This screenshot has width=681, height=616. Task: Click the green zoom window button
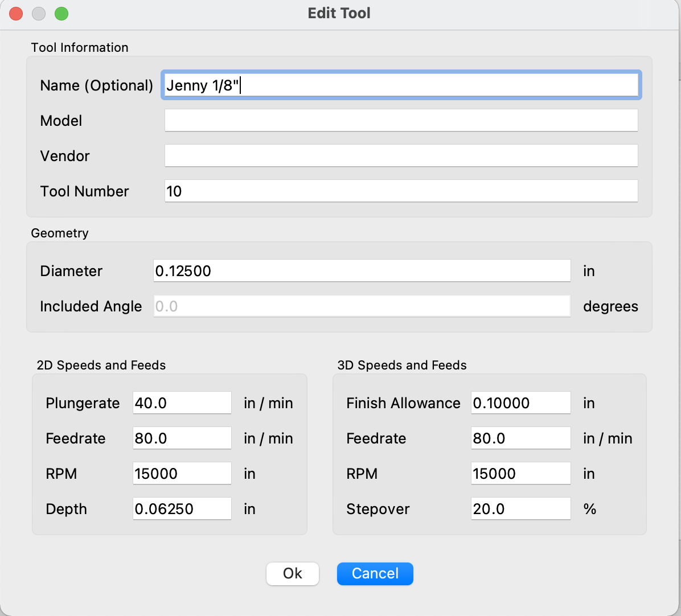(61, 14)
